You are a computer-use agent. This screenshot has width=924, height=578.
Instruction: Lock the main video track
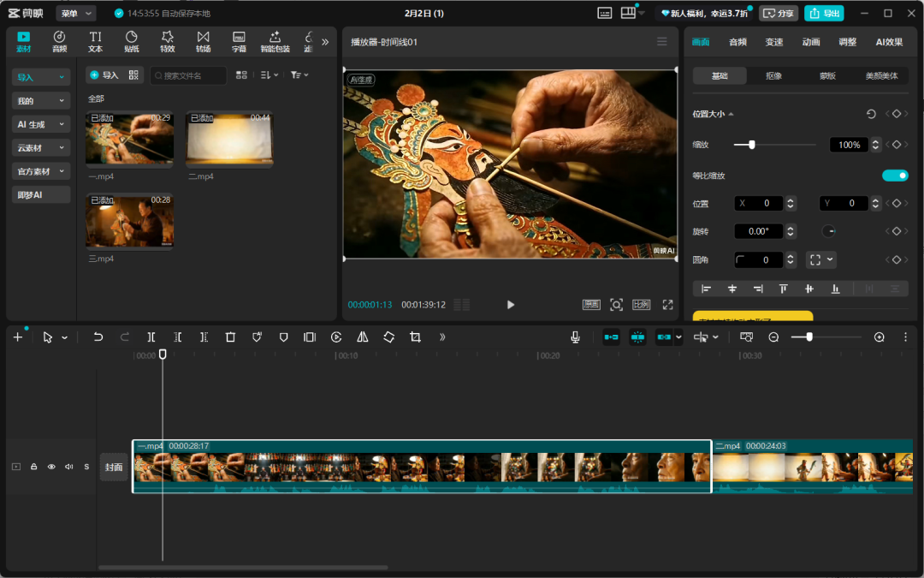(x=34, y=467)
